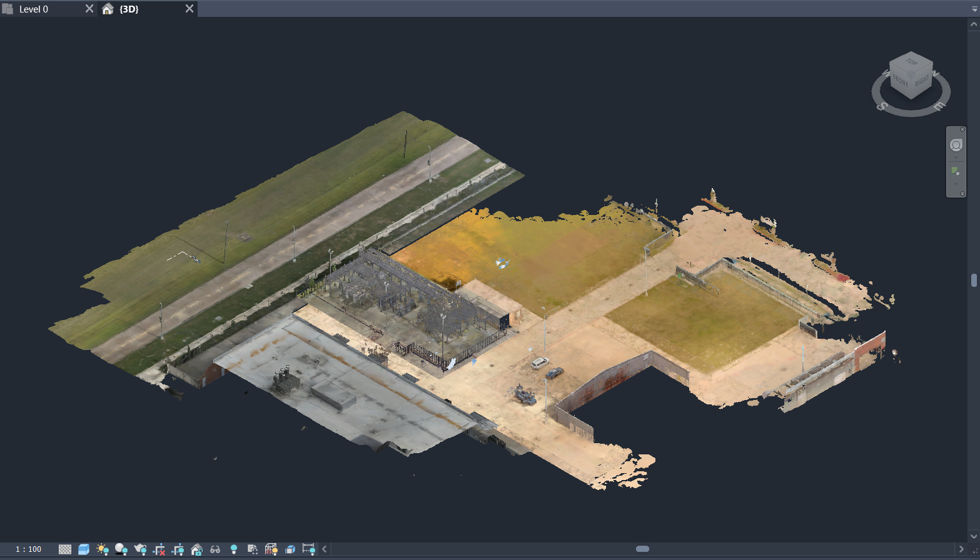Screen dimensions: 980x560
Task: Open the Visual Style cube icon
Action: tap(84, 549)
